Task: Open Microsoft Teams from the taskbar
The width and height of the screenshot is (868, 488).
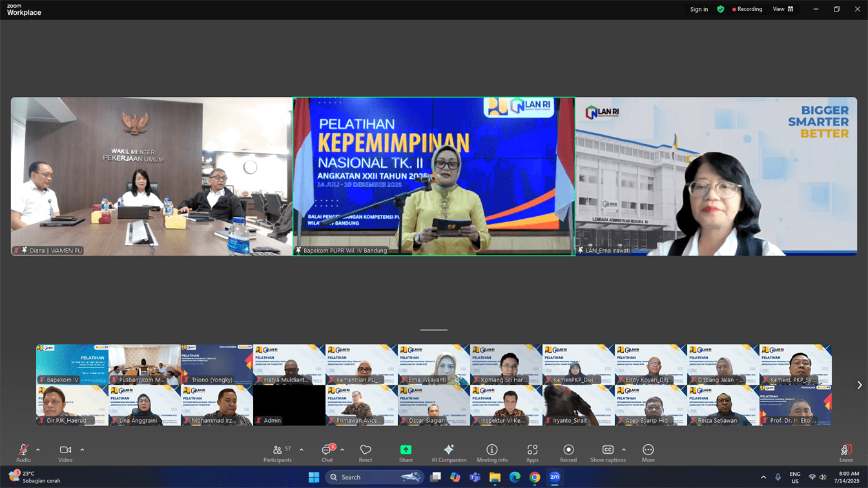Action: click(x=475, y=477)
